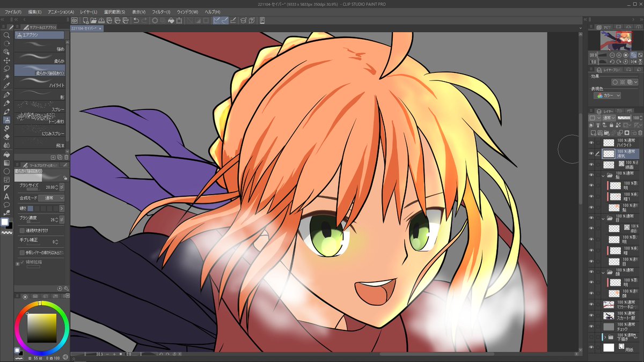
Task: Select the Decoration tool
Action: tap(7, 128)
